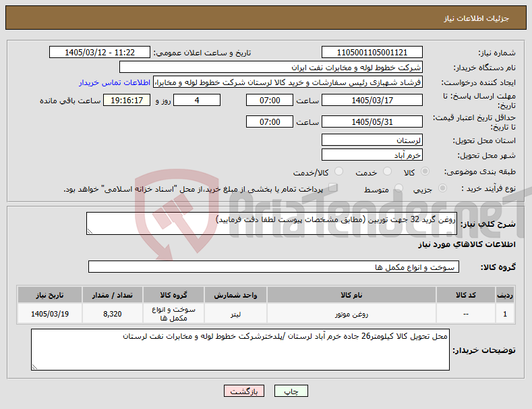The width and height of the screenshot is (532, 409).
Task: Click the need number field 1105001105001121
Action: click(x=372, y=53)
